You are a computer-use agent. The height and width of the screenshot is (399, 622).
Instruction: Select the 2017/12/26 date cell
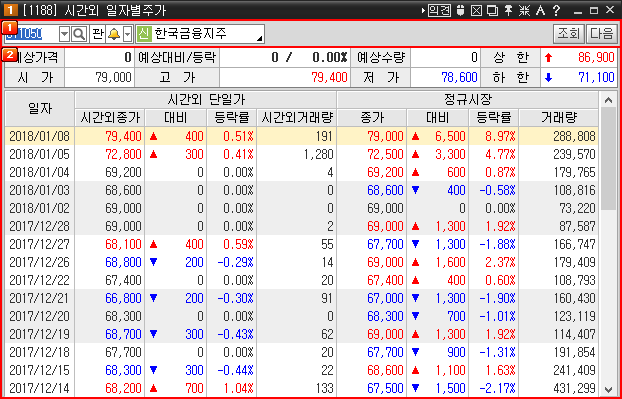(x=40, y=262)
